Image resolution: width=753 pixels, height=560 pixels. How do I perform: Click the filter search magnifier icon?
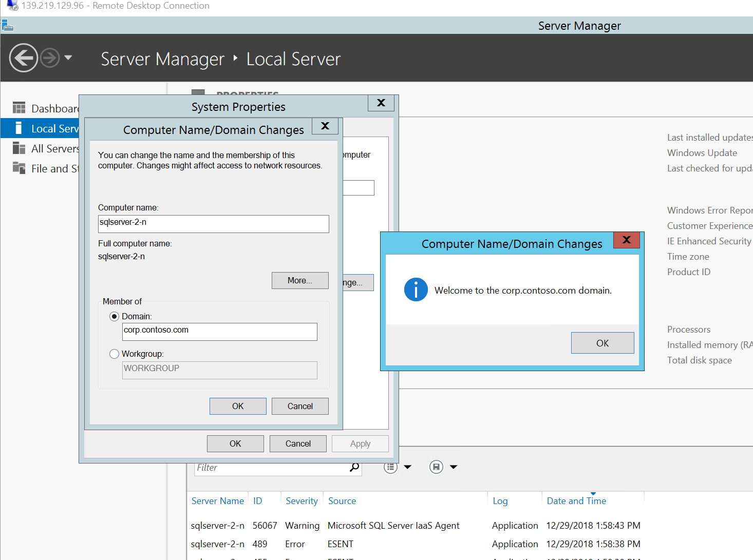(x=354, y=467)
